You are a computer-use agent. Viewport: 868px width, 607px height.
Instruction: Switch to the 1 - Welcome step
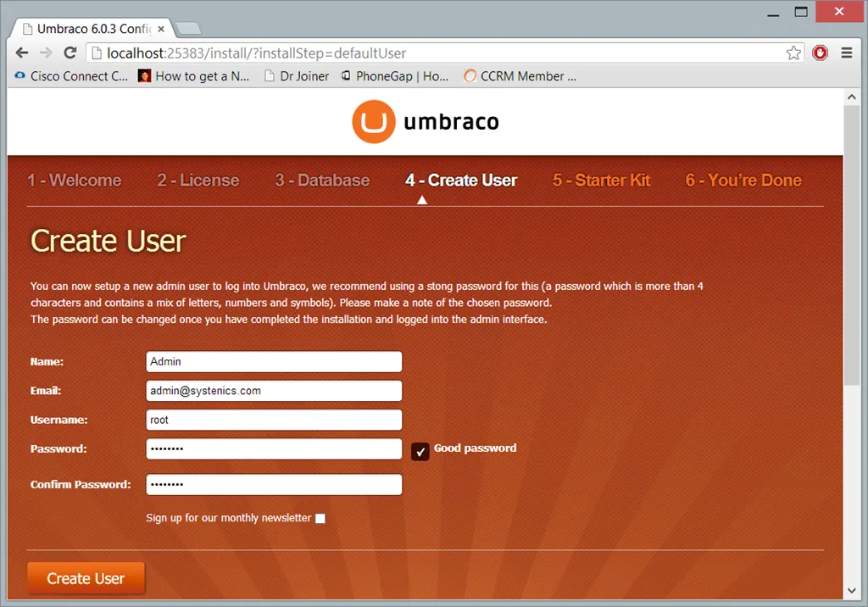(75, 181)
